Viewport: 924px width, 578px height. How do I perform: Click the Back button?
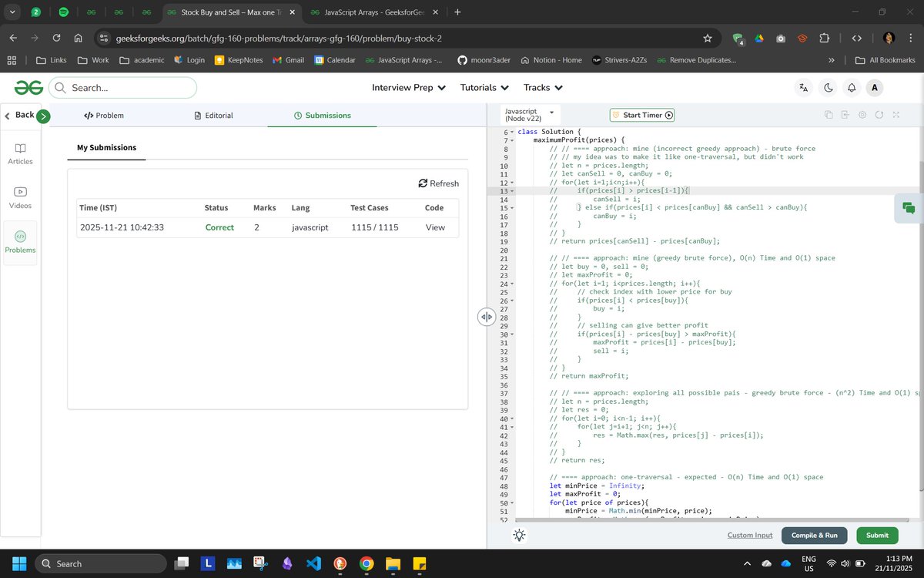[19, 115]
